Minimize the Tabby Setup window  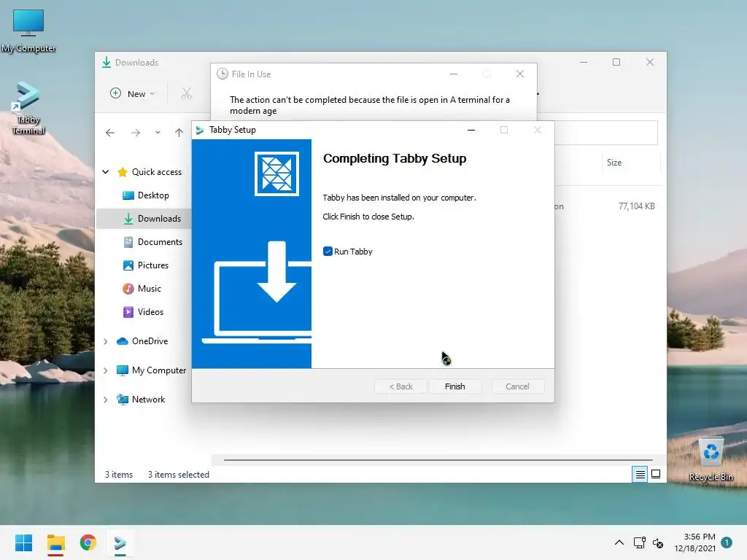pyautogui.click(x=471, y=130)
